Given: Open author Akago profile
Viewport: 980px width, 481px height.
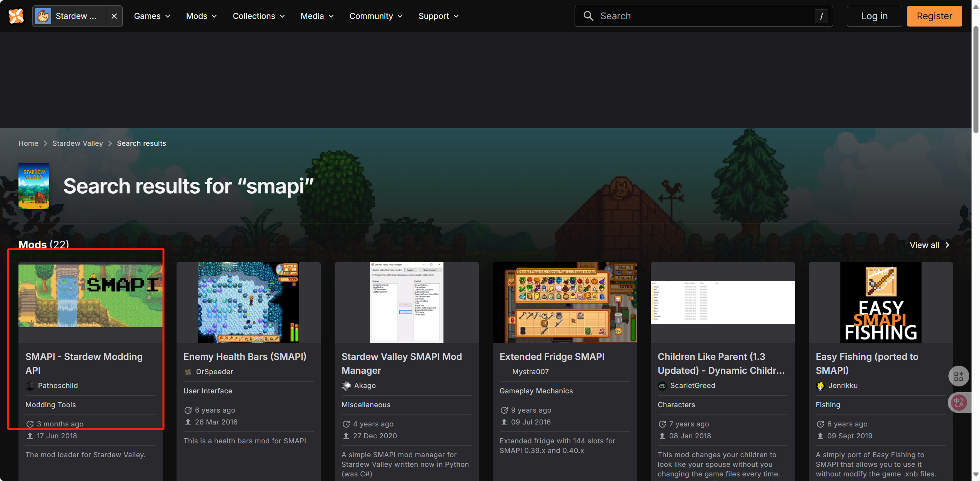Looking at the screenshot, I should [x=365, y=386].
